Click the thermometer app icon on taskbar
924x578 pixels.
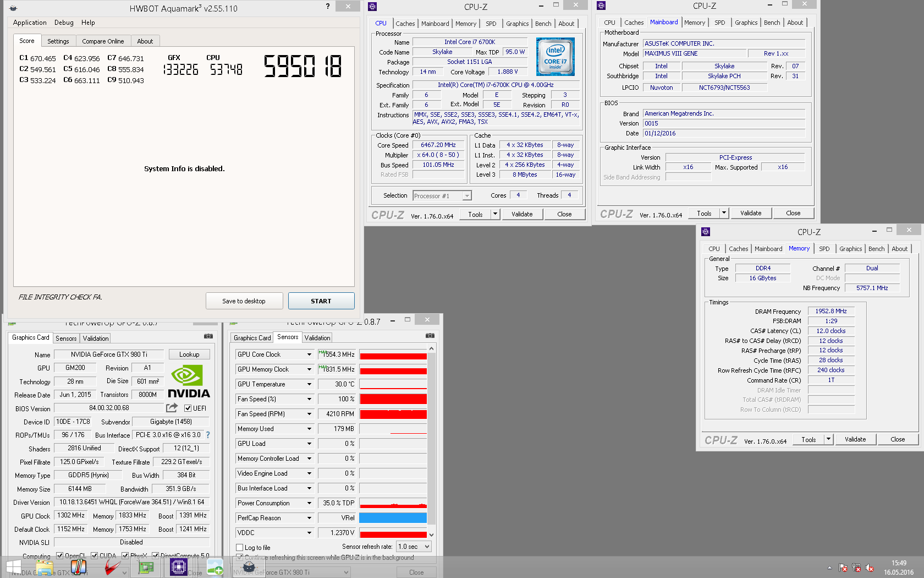pos(79,567)
